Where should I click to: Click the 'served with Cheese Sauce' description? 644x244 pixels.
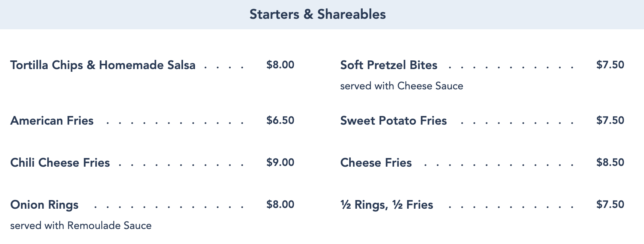(402, 86)
